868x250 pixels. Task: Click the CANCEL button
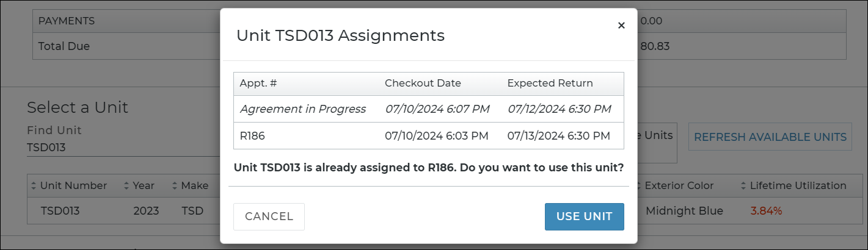point(269,216)
